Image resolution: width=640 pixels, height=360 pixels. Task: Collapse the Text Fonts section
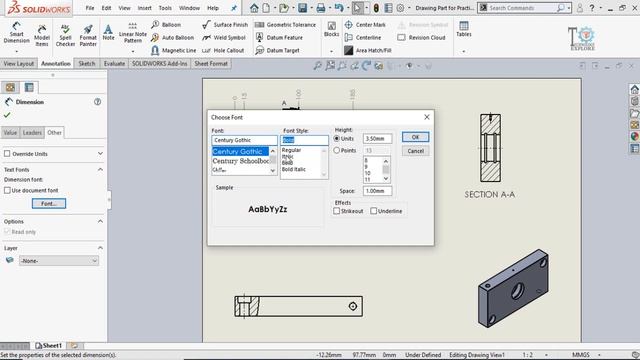[x=100, y=169]
